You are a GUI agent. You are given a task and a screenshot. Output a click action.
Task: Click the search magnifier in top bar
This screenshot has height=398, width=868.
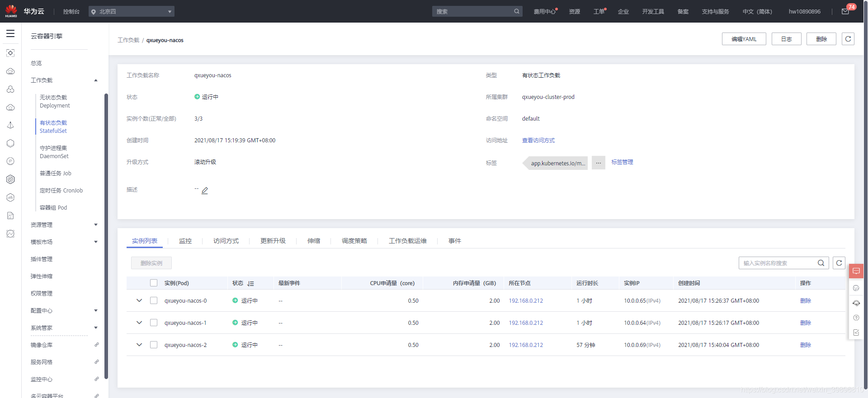point(517,11)
